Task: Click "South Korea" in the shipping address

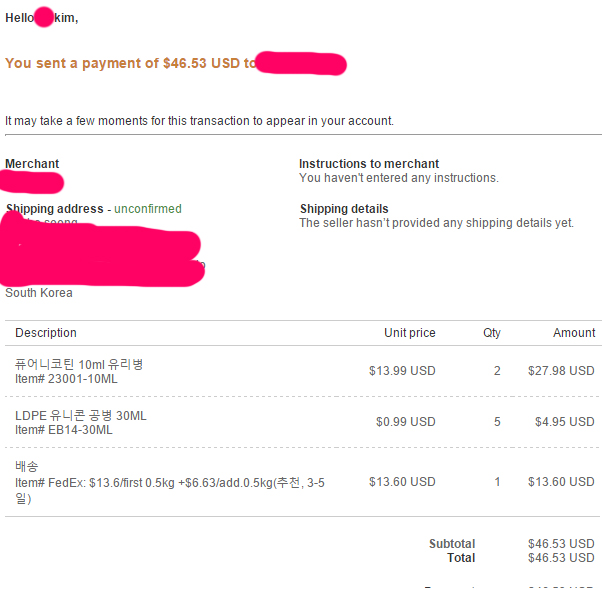Action: (x=39, y=293)
